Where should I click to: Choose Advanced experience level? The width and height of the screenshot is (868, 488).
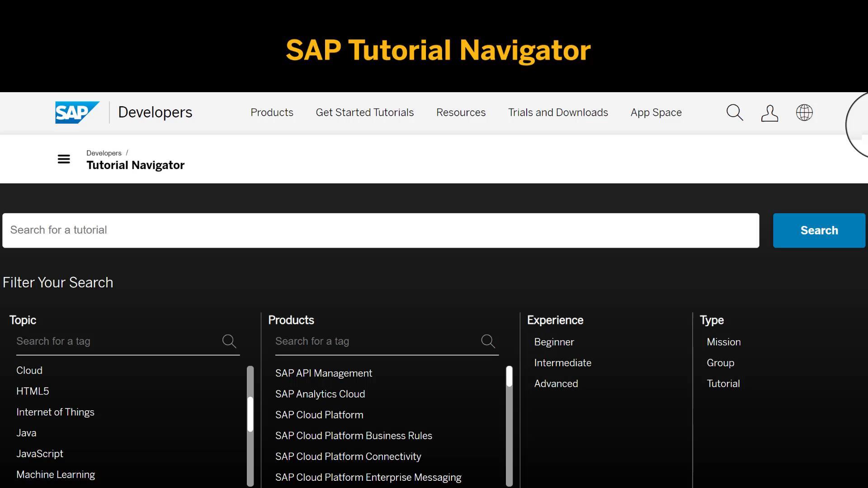tap(556, 384)
